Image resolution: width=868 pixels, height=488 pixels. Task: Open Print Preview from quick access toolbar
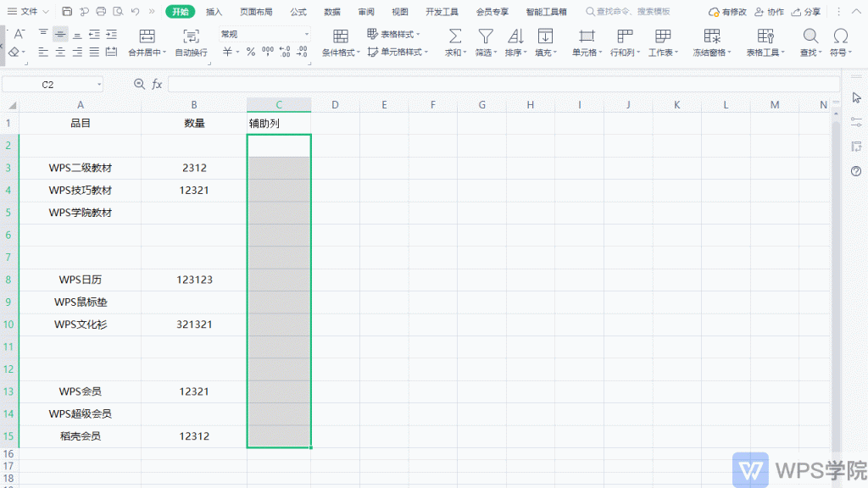coord(118,12)
